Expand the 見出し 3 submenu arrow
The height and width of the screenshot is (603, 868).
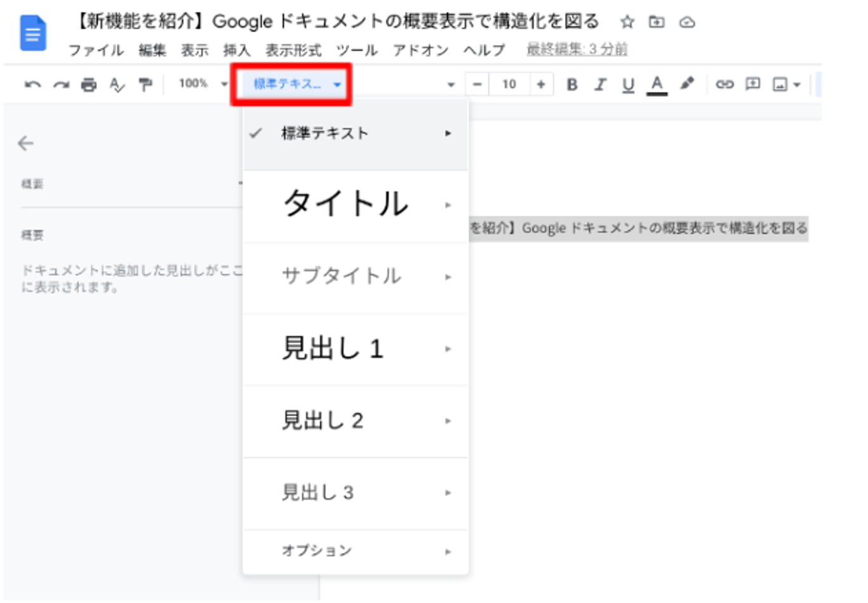click(448, 493)
